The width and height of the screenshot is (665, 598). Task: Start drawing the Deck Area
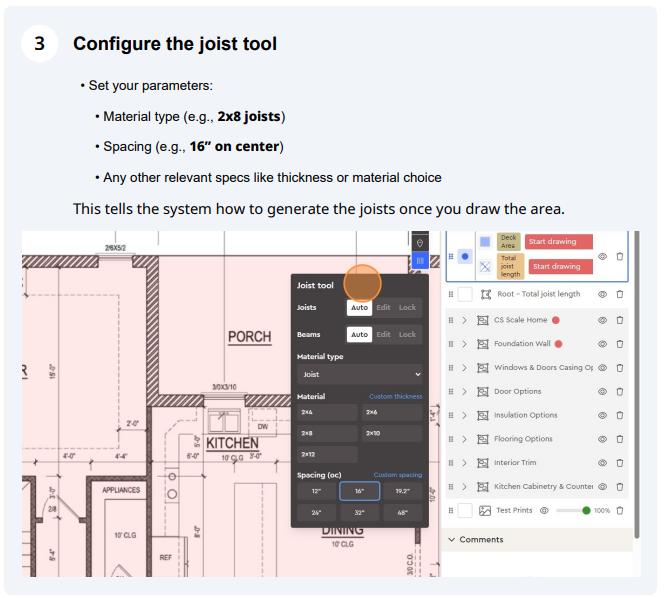click(559, 242)
